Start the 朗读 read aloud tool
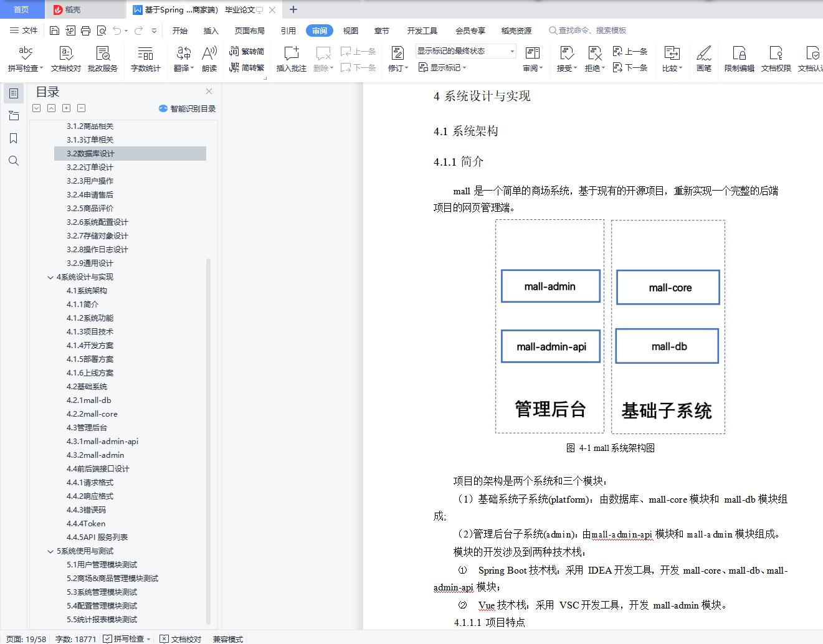The image size is (823, 644). [209, 59]
